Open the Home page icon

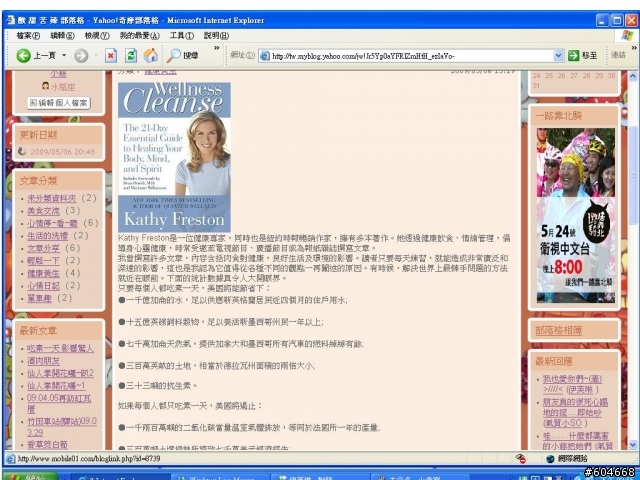(151, 56)
